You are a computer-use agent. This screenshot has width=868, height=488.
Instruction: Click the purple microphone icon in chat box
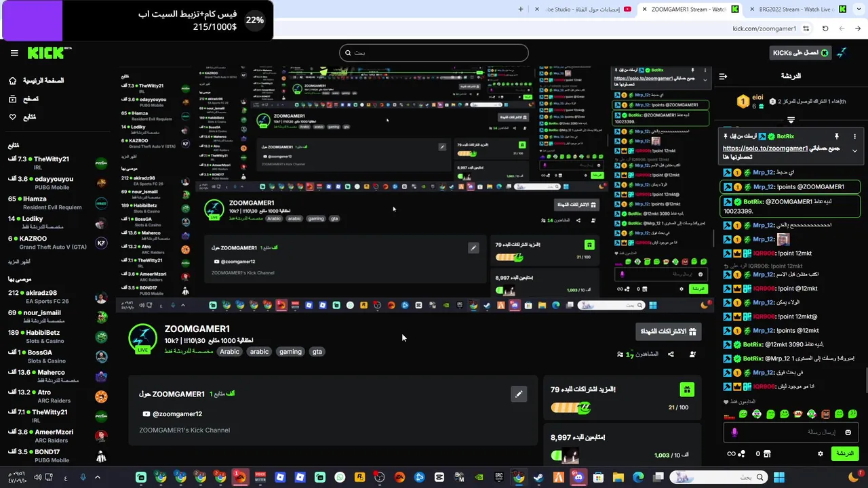(734, 432)
